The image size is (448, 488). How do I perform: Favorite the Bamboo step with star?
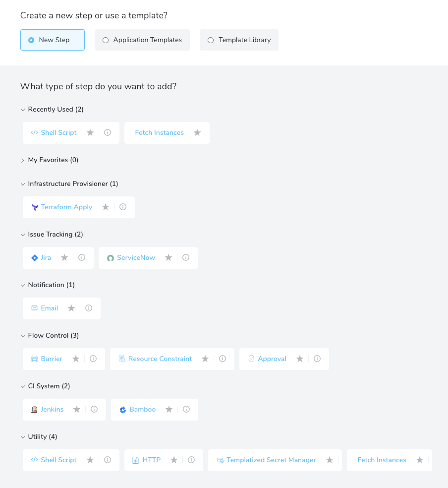click(169, 409)
